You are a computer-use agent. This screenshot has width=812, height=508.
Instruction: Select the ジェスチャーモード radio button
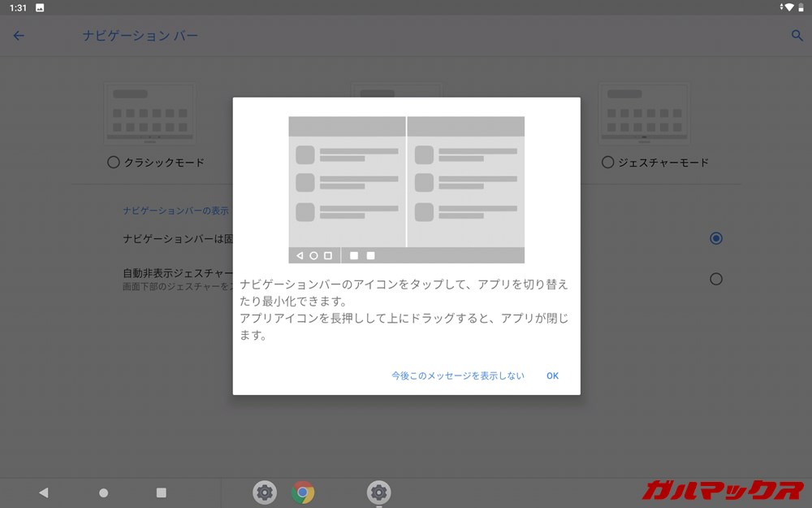tap(607, 162)
